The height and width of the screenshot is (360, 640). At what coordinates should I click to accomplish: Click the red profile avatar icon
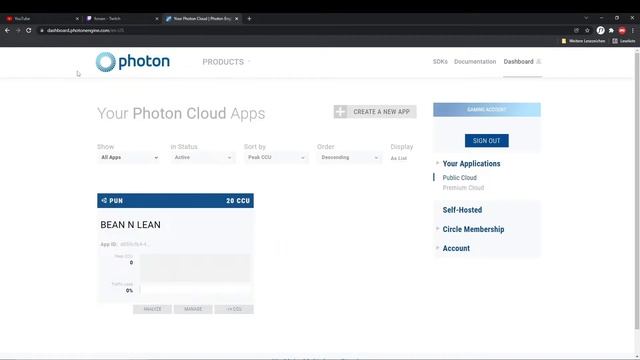coord(622,31)
